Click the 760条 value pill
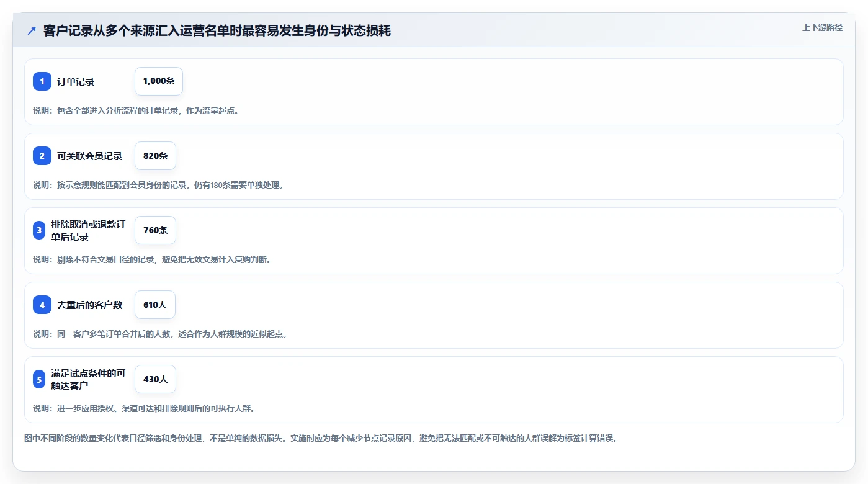 (155, 230)
